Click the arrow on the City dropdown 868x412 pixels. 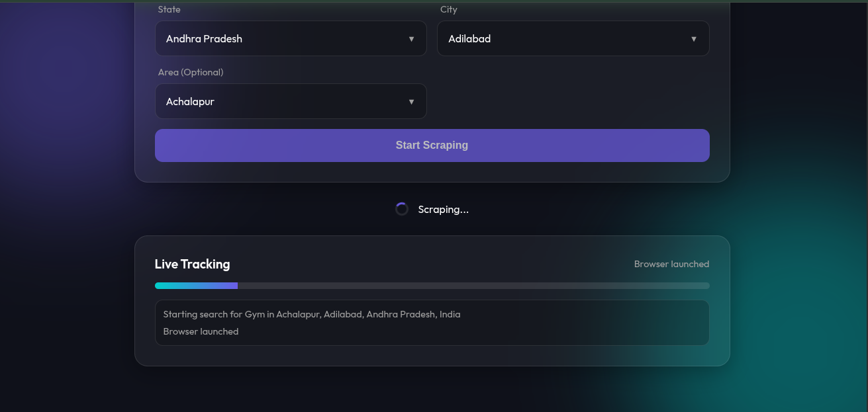(x=693, y=39)
